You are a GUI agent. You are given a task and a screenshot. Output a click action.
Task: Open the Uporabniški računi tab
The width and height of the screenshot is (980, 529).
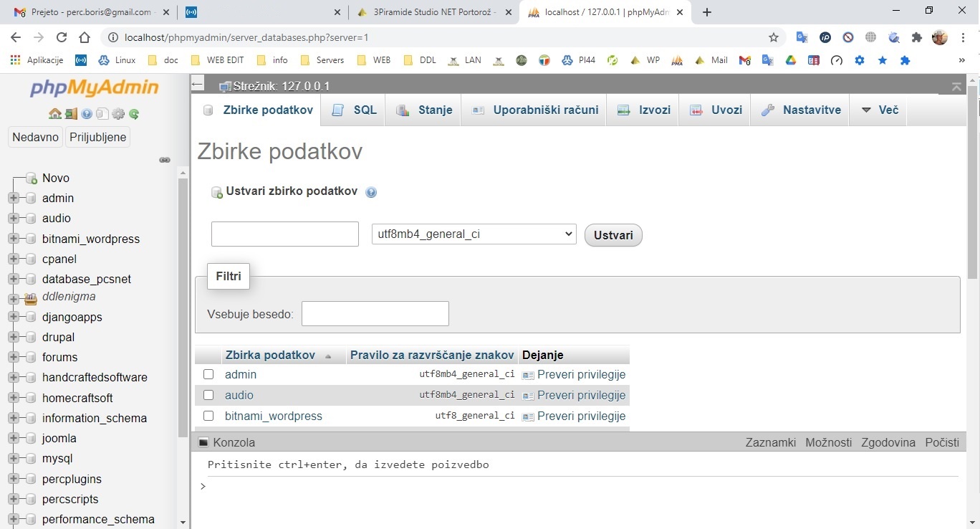534,110
